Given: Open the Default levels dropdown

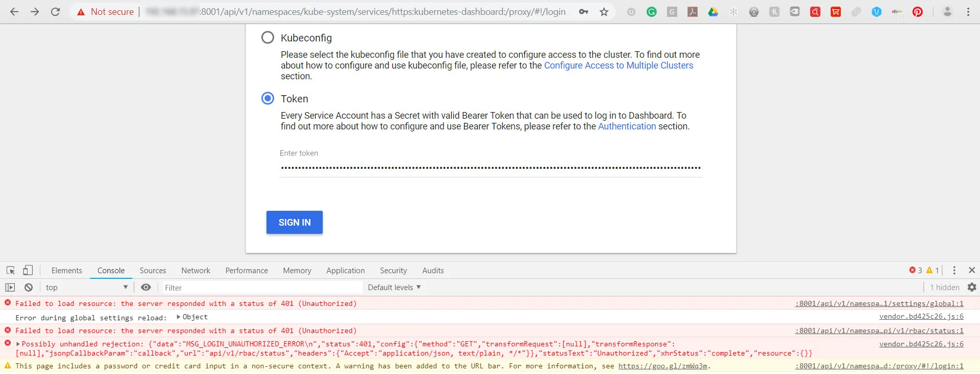Looking at the screenshot, I should click(x=394, y=288).
